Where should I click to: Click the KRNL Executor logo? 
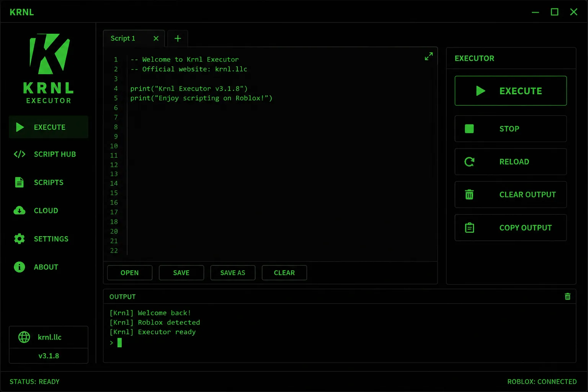click(49, 69)
